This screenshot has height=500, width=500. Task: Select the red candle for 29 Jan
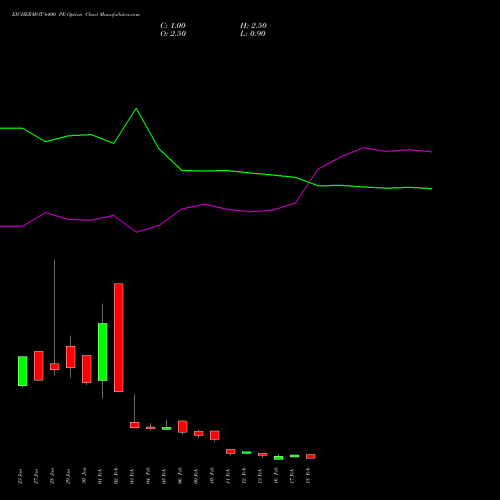[x=71, y=357]
